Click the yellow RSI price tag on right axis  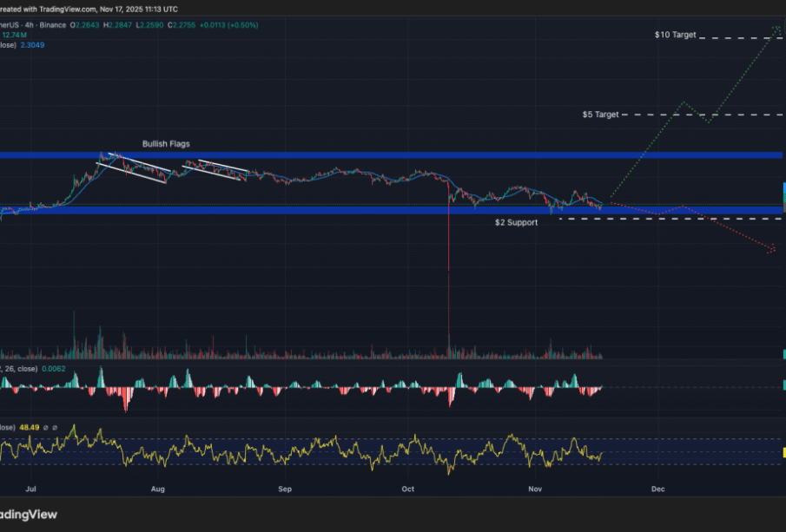(x=783, y=453)
